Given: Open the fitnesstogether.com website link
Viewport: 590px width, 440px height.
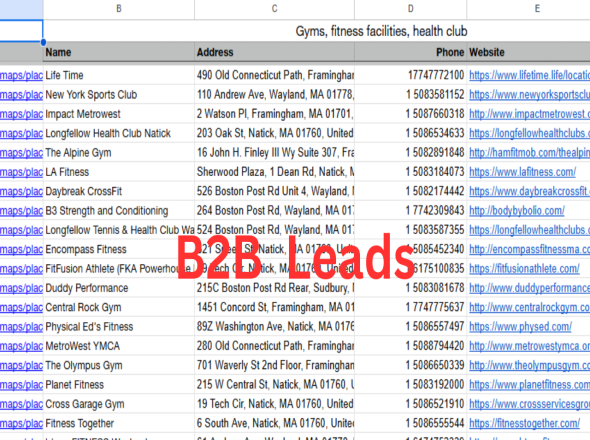Looking at the screenshot, I should 524,423.
